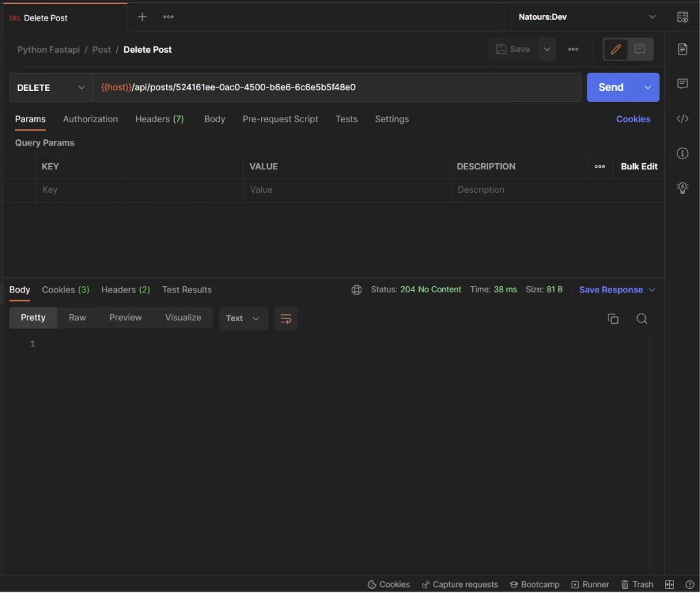Open Pull Request tips lightbulb panel

[682, 187]
